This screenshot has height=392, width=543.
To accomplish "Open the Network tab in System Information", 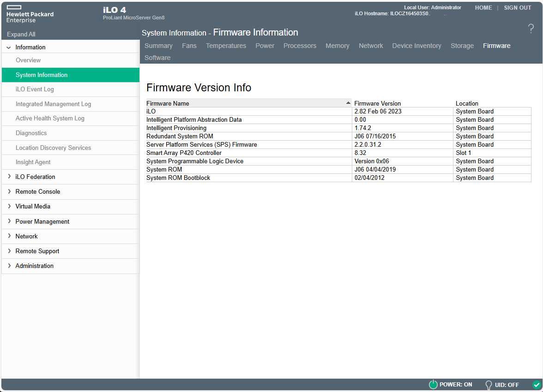I will (x=370, y=46).
